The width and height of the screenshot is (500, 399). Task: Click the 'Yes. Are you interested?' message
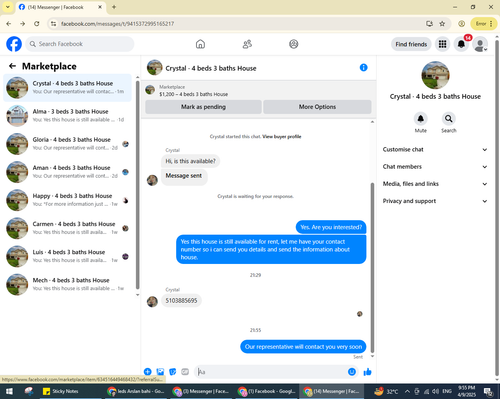click(x=331, y=227)
